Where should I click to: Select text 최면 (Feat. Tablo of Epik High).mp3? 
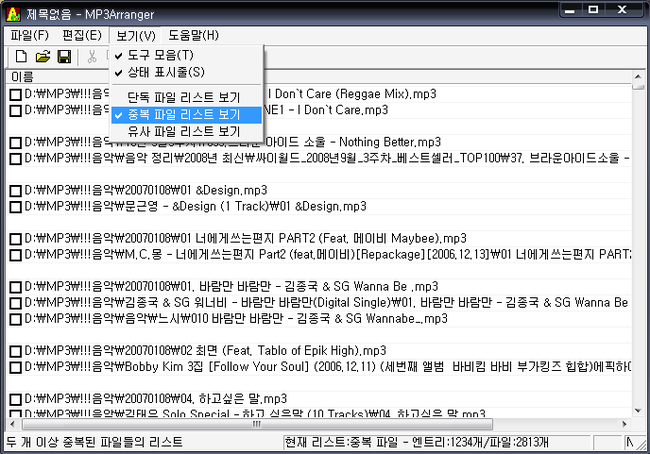pos(291,351)
